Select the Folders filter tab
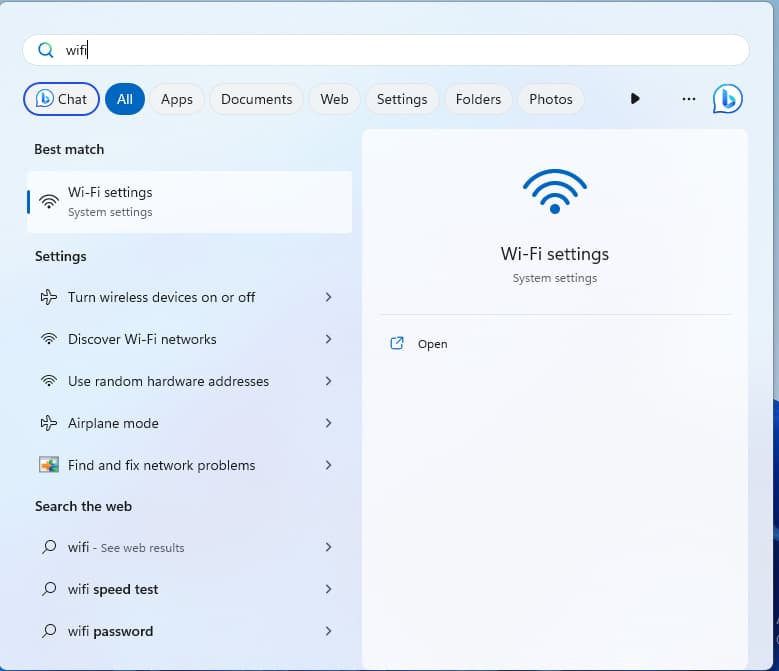 pyautogui.click(x=478, y=99)
